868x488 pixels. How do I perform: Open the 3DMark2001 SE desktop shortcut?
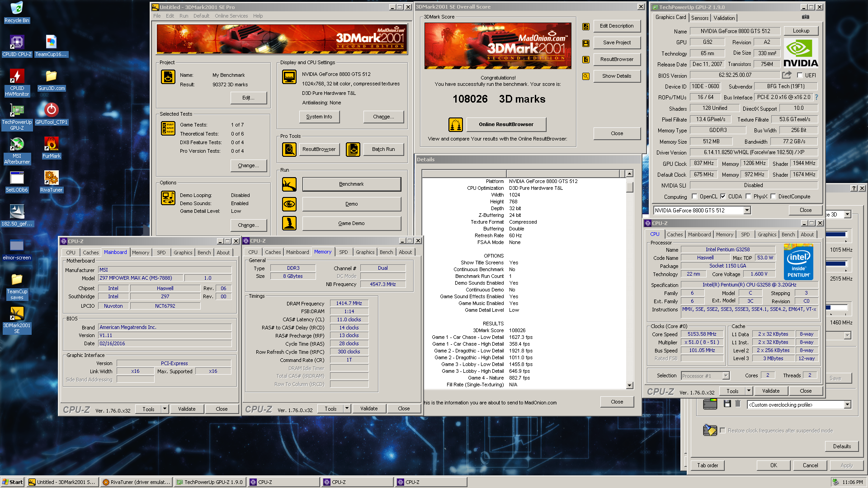[17, 320]
